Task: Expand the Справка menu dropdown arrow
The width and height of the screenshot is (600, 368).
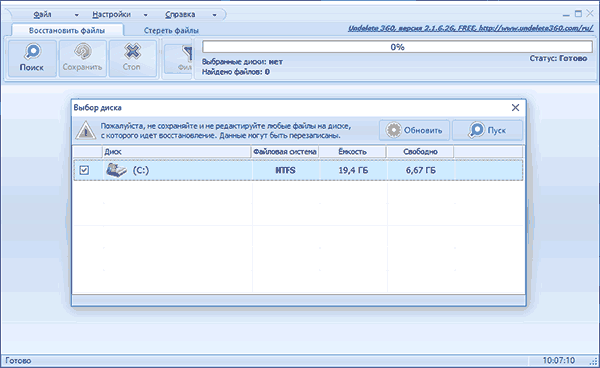Action: coord(214,15)
